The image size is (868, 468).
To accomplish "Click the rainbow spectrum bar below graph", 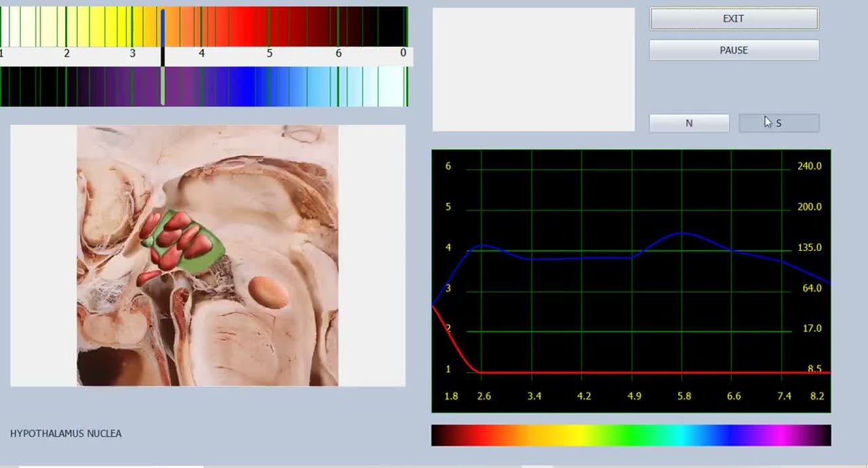I will 631,435.
